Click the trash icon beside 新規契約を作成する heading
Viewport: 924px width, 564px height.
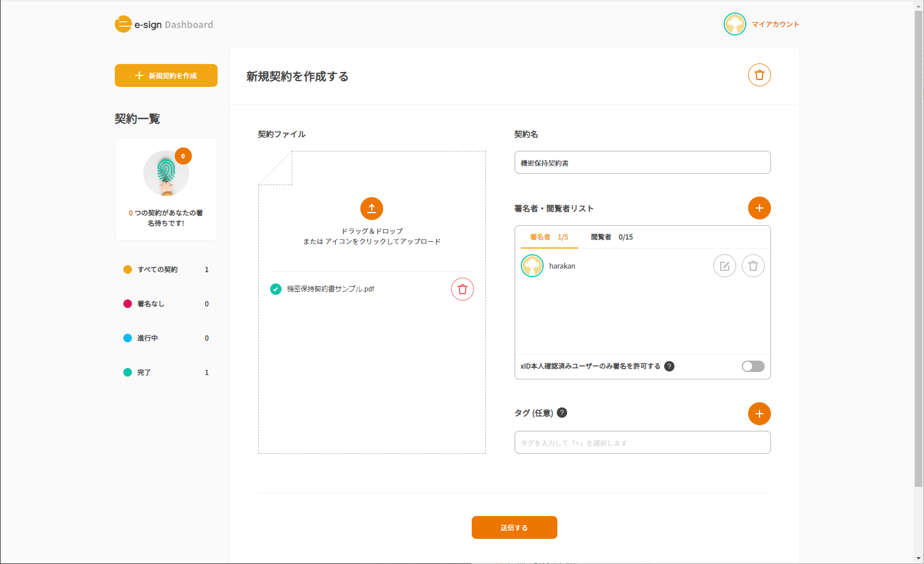tap(760, 75)
